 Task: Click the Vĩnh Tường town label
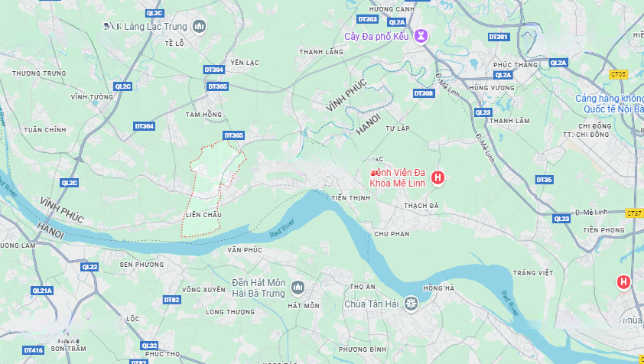[92, 97]
